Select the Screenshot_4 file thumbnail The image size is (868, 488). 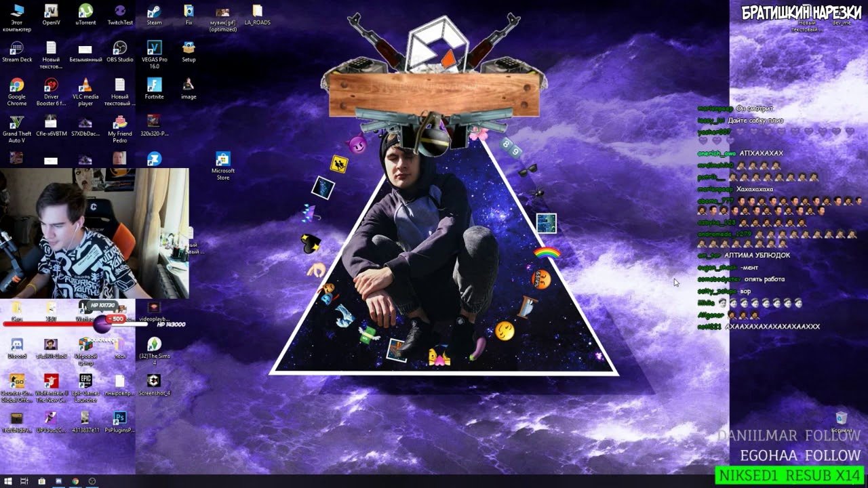coord(154,381)
